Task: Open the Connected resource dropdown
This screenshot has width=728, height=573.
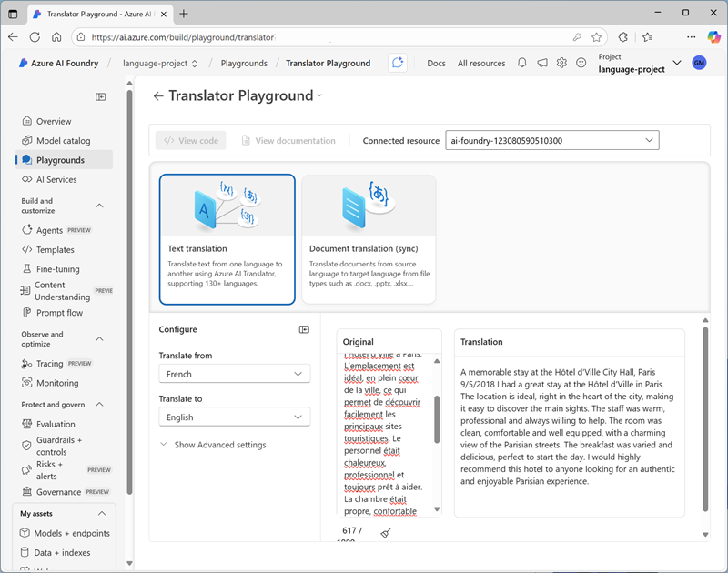Action: [x=551, y=140]
